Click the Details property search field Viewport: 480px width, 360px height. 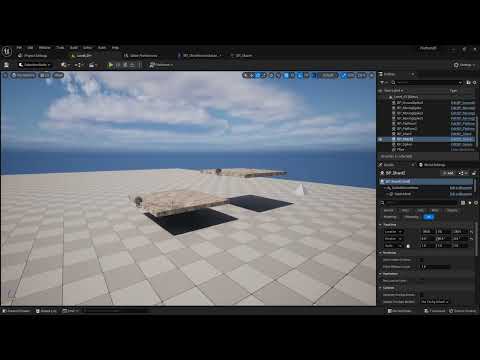(421, 203)
